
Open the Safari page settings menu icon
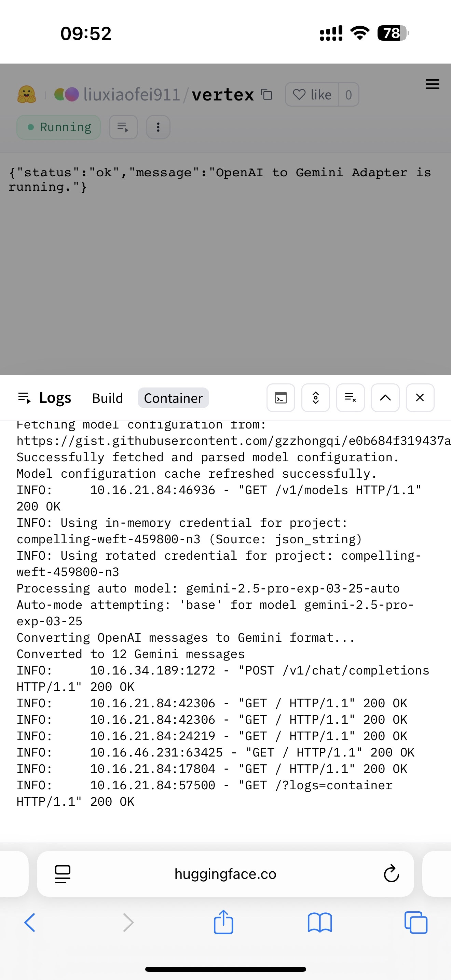click(63, 874)
